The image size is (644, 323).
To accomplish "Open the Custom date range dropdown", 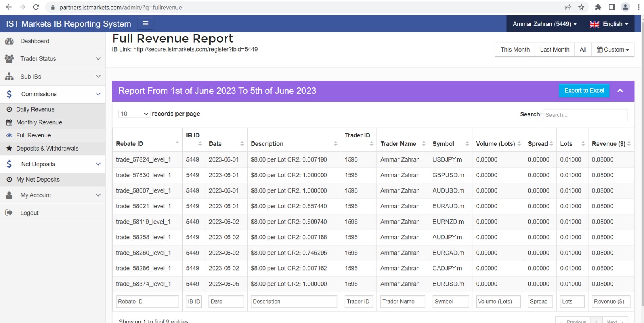I will click(613, 50).
